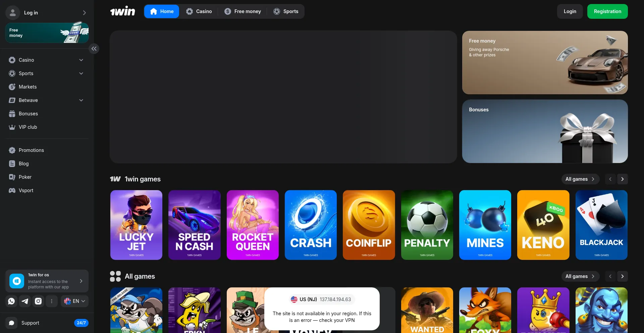Open Poker from the sidebar

[47, 177]
